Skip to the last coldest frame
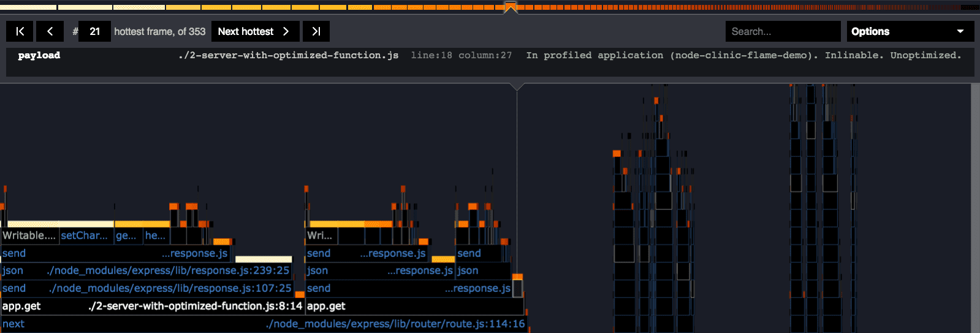Screen dimensions: 980x333 [x=316, y=31]
